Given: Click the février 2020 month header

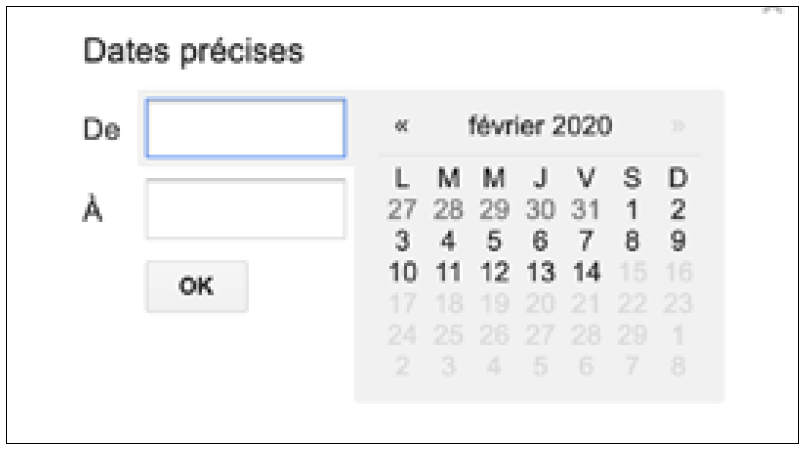Looking at the screenshot, I should pyautogui.click(x=540, y=126).
